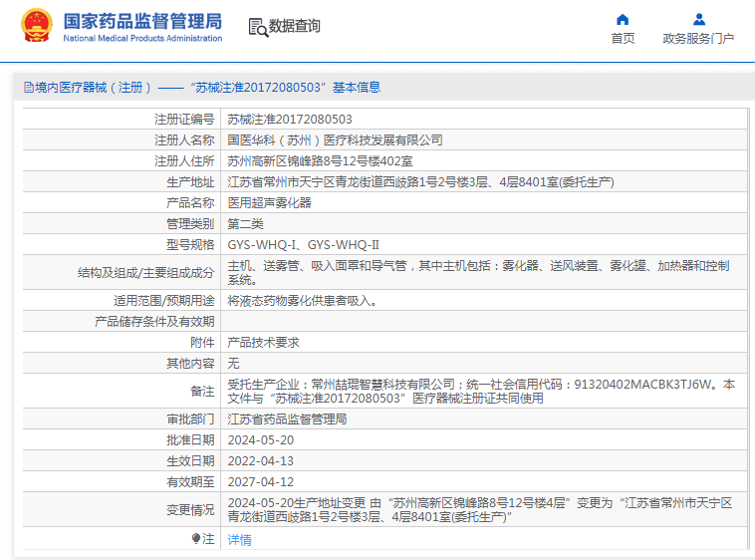Click the 首页 home icon
Screen dimensions: 755x560
(x=623, y=19)
